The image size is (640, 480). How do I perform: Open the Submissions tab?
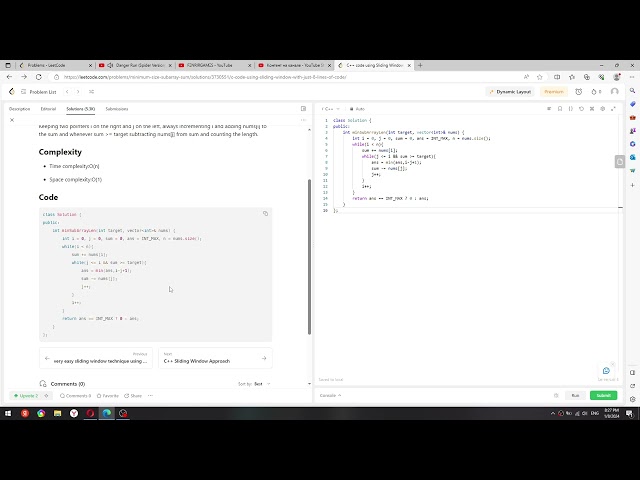117,109
